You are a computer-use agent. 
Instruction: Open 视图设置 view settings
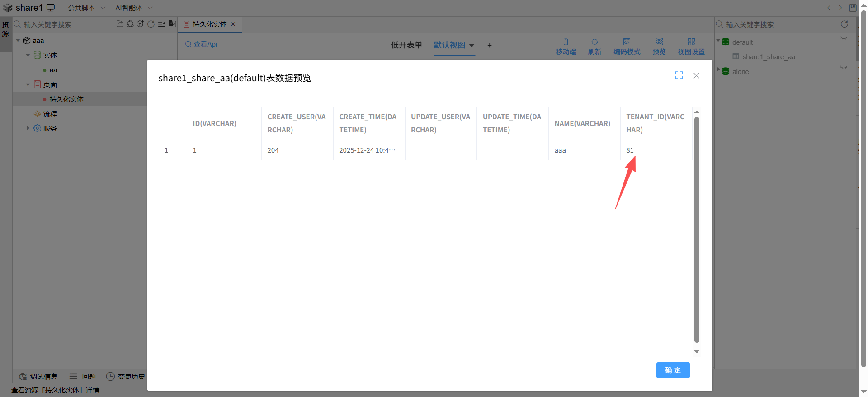691,47
